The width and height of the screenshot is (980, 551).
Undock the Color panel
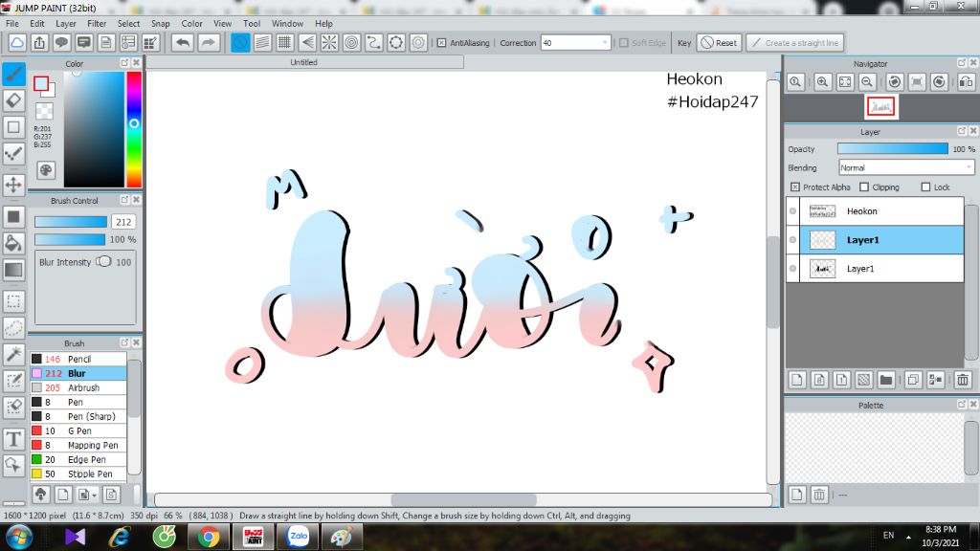pyautogui.click(x=124, y=63)
